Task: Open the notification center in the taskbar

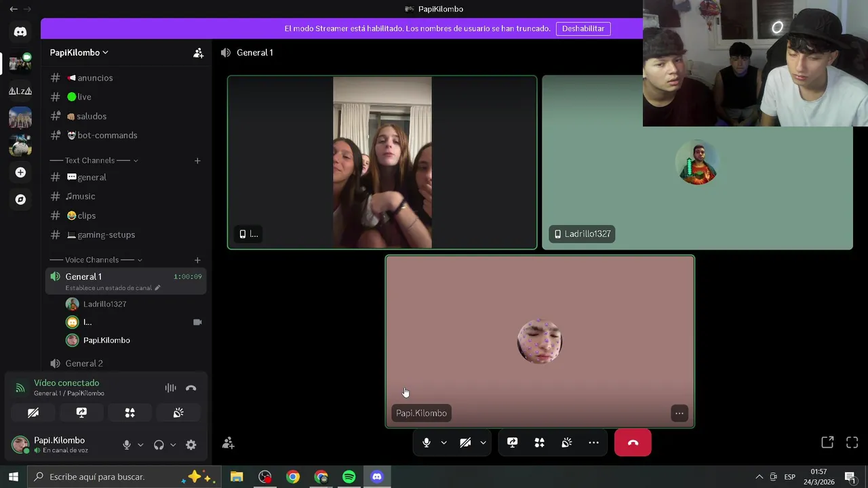Action: click(850, 477)
